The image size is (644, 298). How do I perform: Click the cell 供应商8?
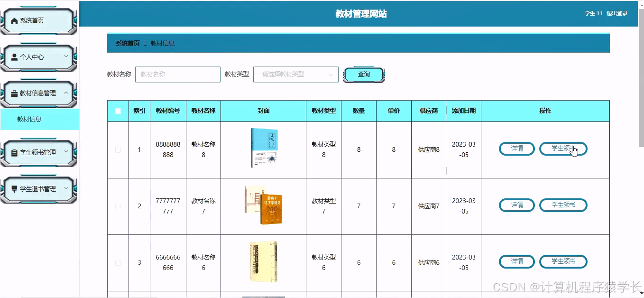tap(429, 149)
